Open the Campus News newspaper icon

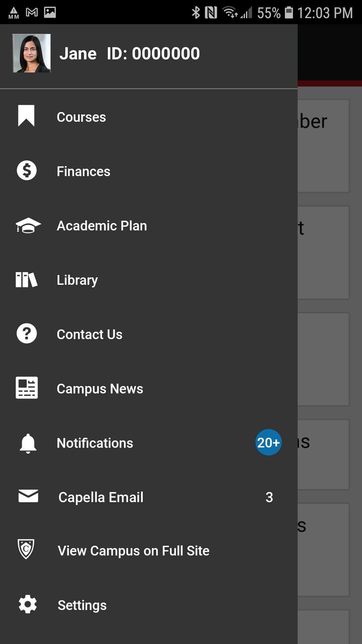click(x=27, y=388)
